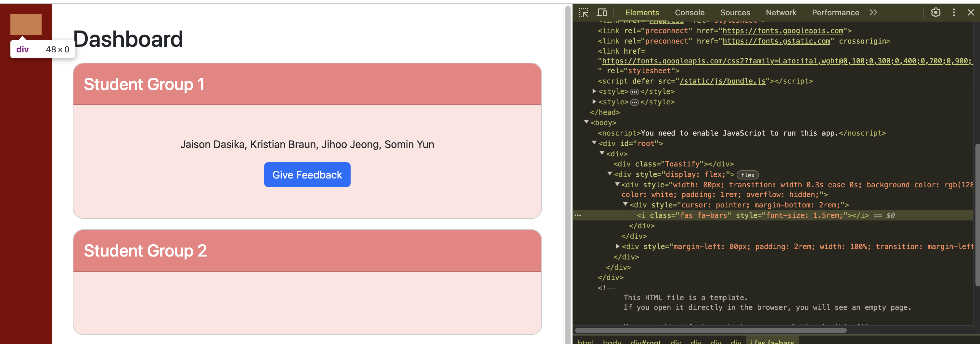The width and height of the screenshot is (980, 344).
Task: Click the rel="stylesheet" attribute text
Action: click(x=641, y=71)
